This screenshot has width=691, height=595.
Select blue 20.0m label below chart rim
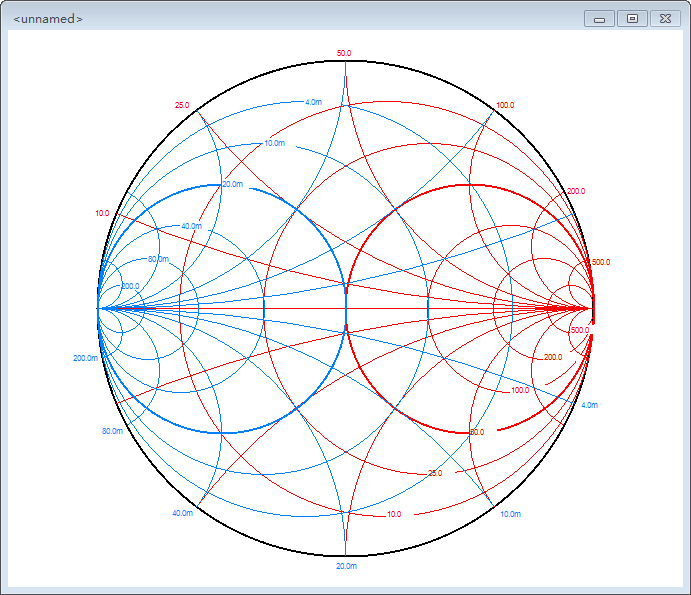345,566
